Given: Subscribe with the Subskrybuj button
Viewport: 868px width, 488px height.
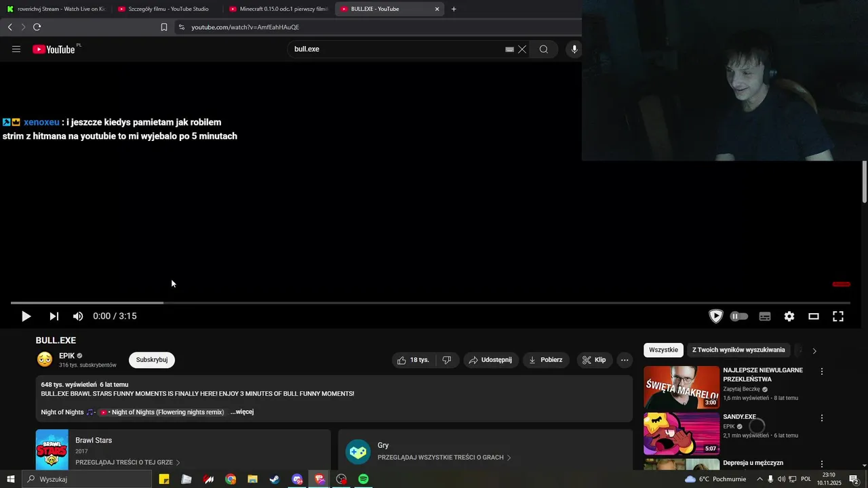Looking at the screenshot, I should (152, 360).
